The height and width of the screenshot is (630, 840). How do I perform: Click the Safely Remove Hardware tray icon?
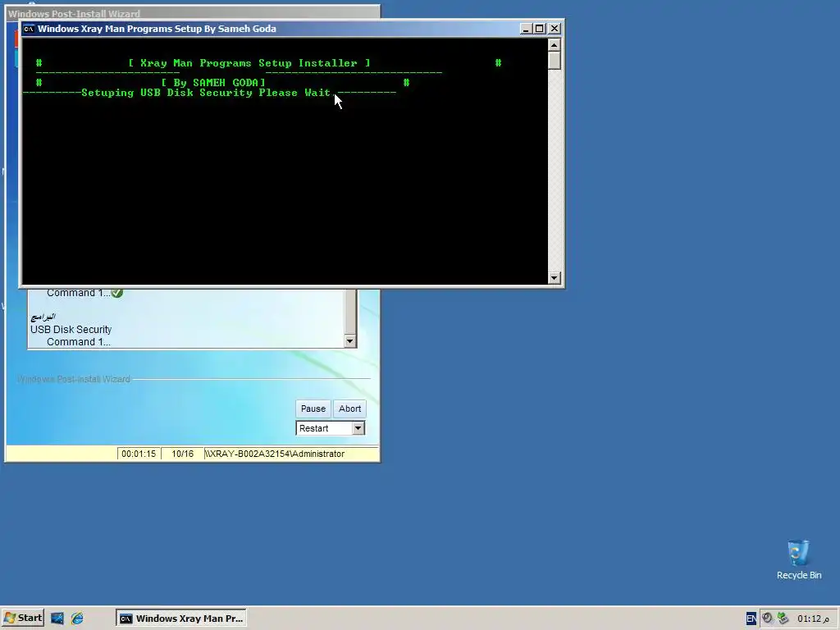point(783,619)
